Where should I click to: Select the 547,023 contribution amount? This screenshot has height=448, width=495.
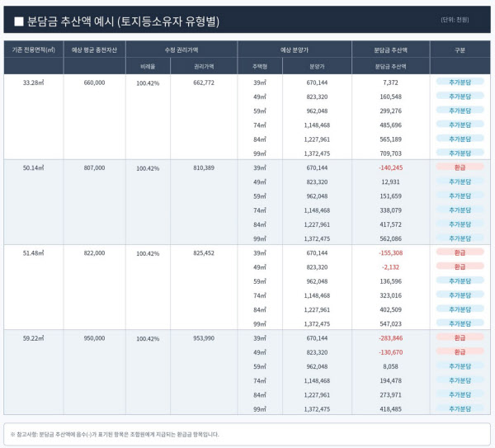coord(390,324)
